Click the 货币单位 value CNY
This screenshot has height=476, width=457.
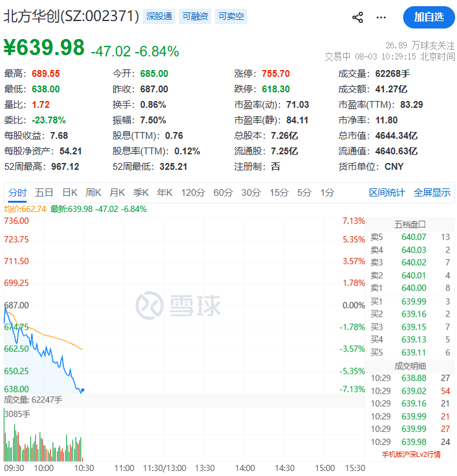(x=394, y=167)
